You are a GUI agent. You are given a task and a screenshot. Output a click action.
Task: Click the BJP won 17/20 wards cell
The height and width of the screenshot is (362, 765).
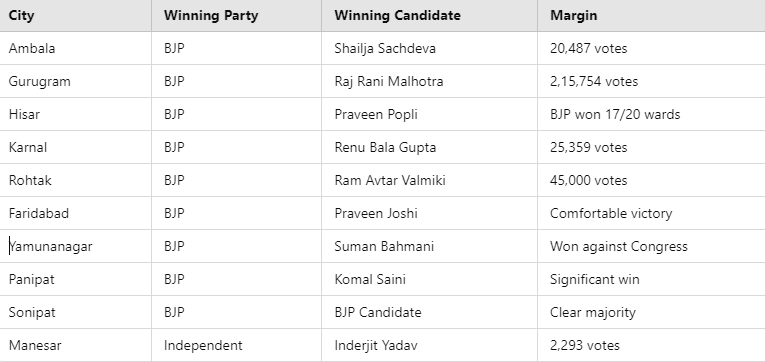[651, 114]
